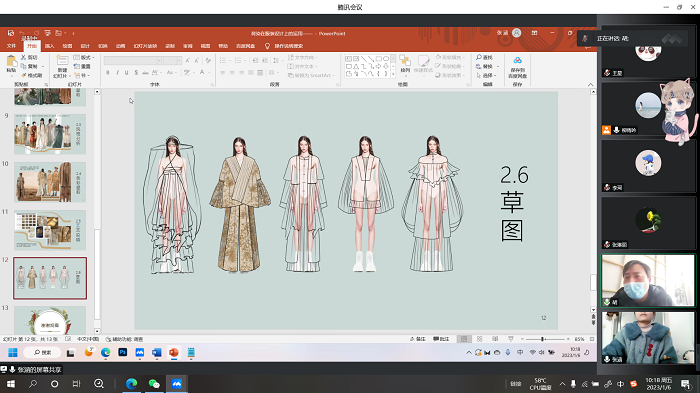Click the zoom slider in status bar
The width and height of the screenshot is (700, 393).
(x=545, y=339)
